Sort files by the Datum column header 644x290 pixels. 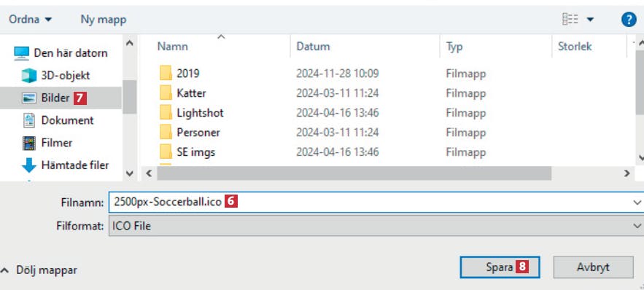(x=313, y=47)
